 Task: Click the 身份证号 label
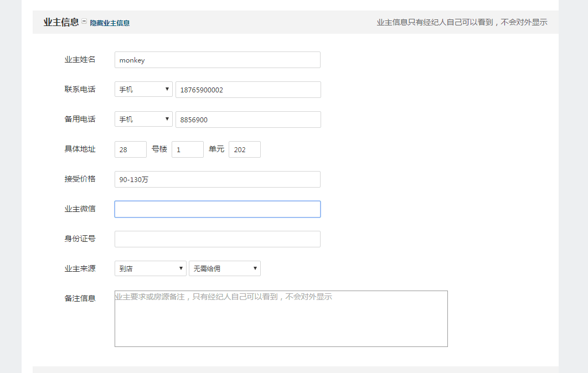click(x=80, y=239)
